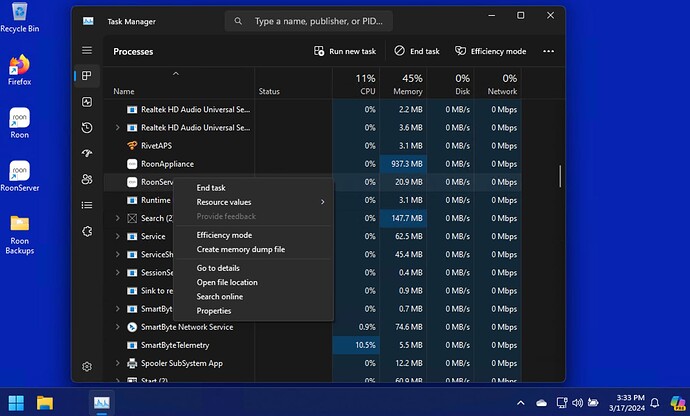Select the Firefox desktop shortcut
Image resolution: width=690 pixels, height=416 pixels.
point(19,70)
